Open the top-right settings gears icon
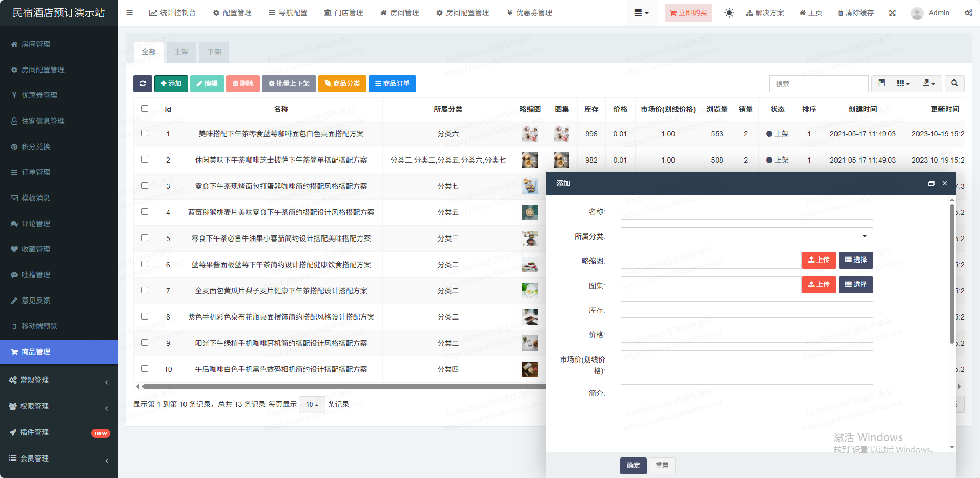The width and height of the screenshot is (980, 478). coord(968,13)
